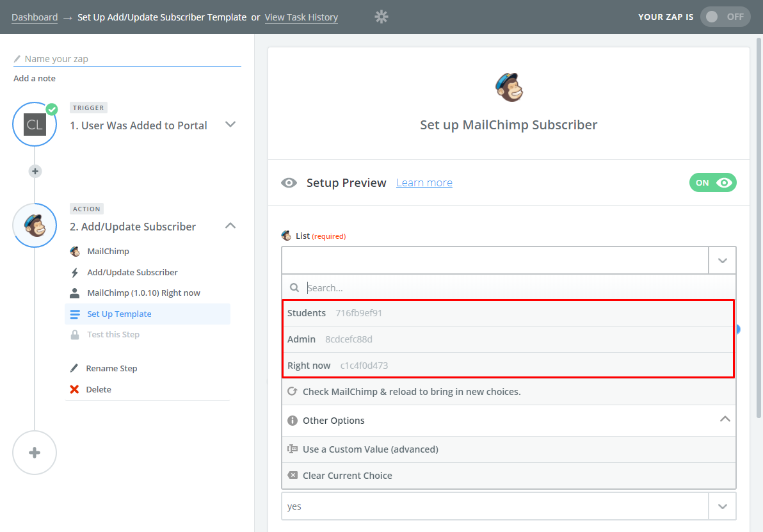Screen dimensions: 763x532
Task: Open the Learn more link
Action: pyautogui.click(x=424, y=182)
